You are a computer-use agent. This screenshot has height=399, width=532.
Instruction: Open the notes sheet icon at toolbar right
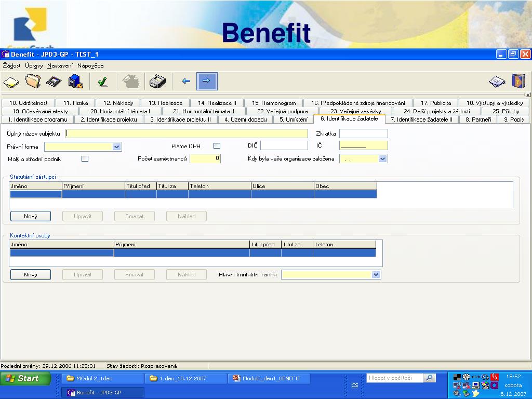point(497,82)
